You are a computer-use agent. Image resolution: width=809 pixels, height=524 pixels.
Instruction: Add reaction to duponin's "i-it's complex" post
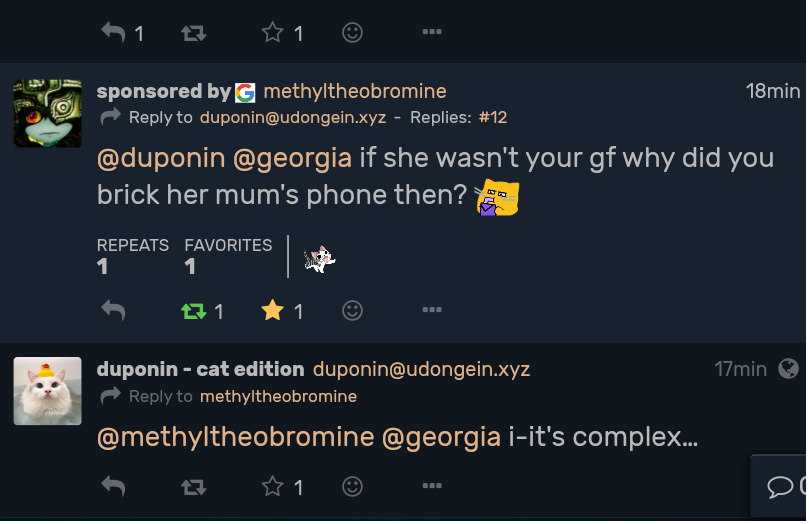click(352, 487)
